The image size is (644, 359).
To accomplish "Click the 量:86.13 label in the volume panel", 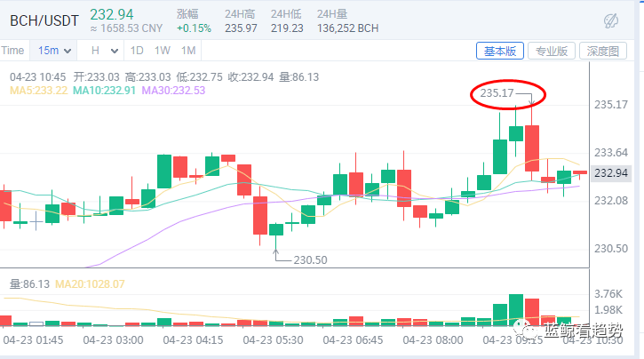I will coord(29,284).
